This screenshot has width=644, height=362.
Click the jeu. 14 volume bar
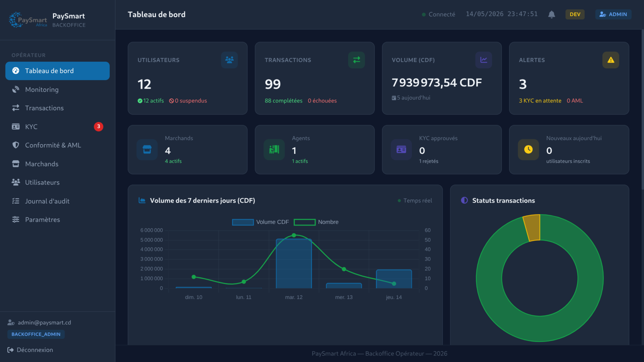394,279
